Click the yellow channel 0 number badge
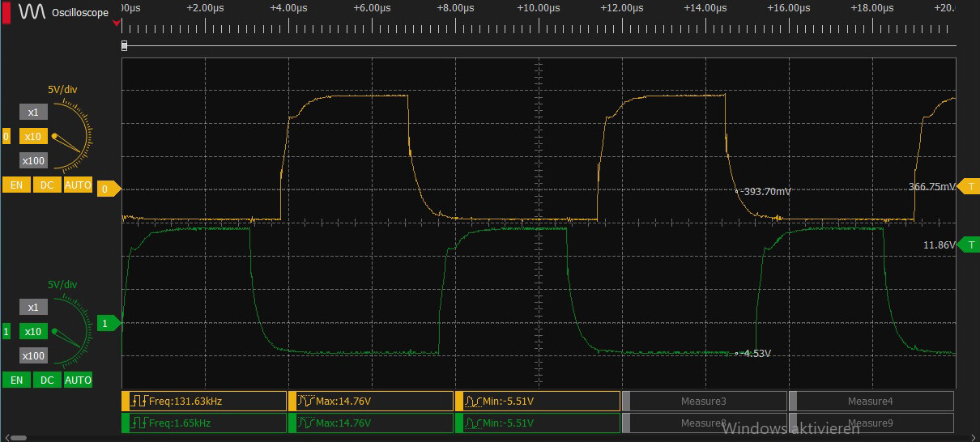The width and height of the screenshot is (980, 442). coord(6,137)
